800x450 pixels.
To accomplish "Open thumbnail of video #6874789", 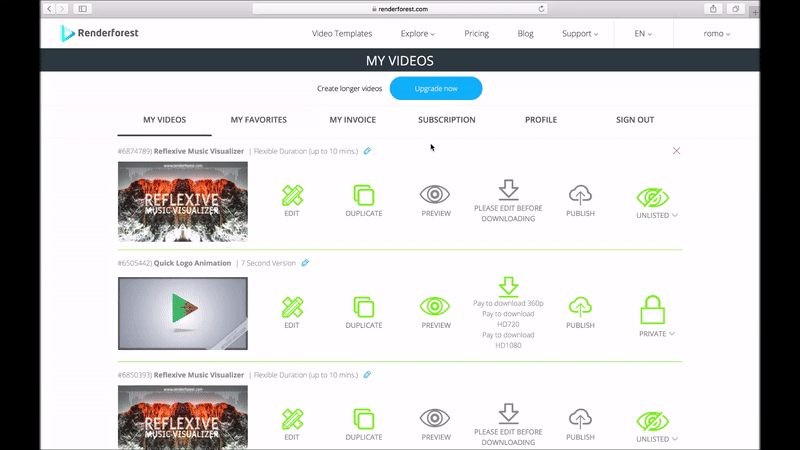I will tap(183, 202).
